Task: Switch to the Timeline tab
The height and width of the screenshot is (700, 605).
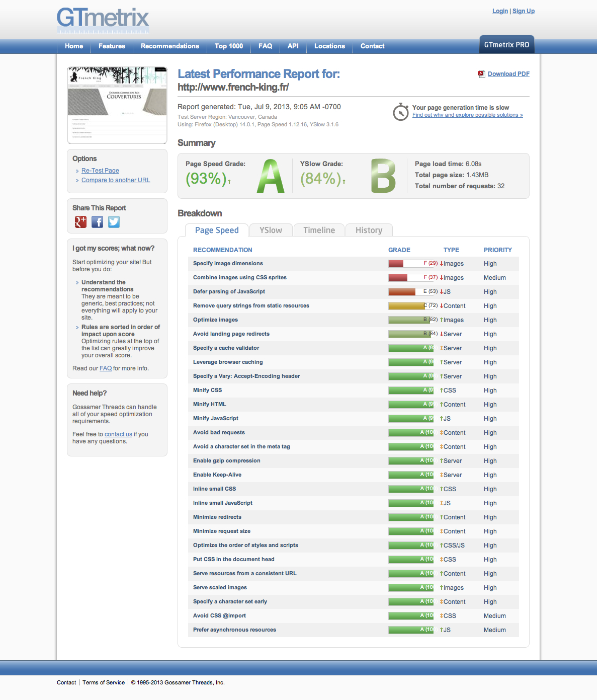Action: tap(319, 230)
